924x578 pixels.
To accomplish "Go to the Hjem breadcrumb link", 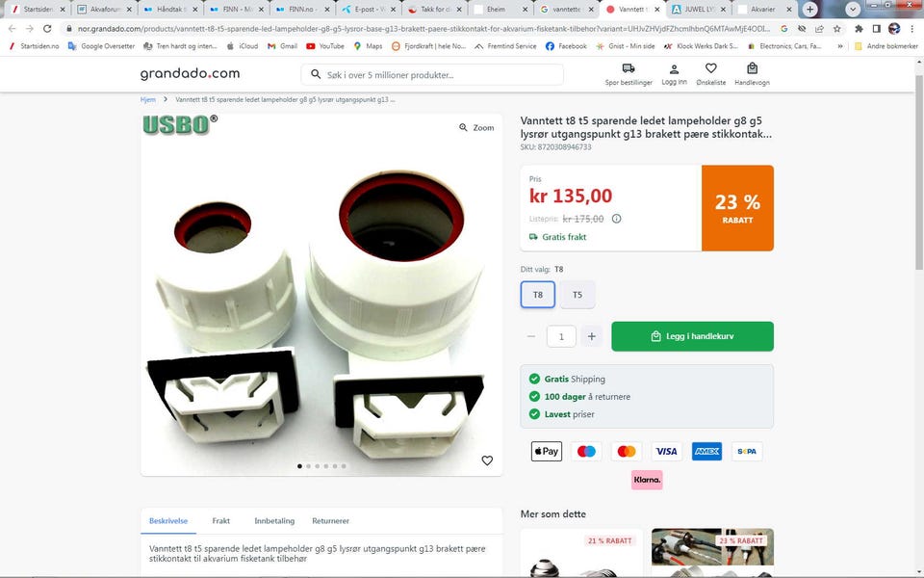I will pyautogui.click(x=148, y=99).
